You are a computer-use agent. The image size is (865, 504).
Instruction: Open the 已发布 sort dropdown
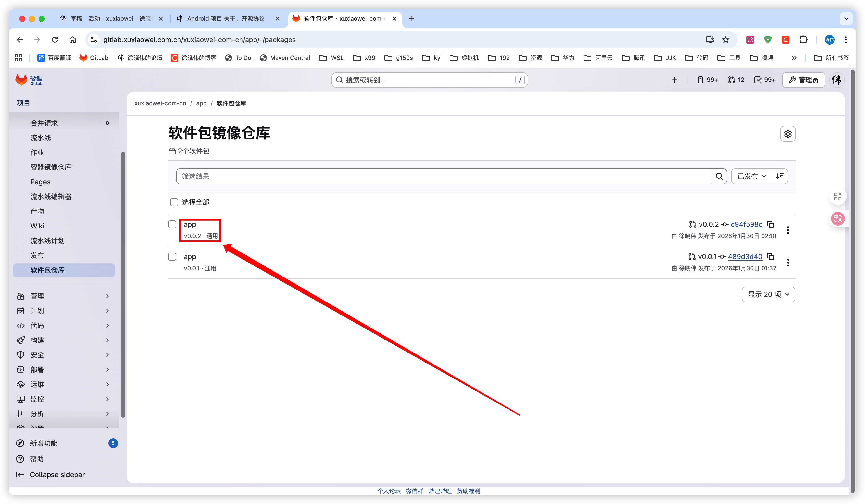751,176
